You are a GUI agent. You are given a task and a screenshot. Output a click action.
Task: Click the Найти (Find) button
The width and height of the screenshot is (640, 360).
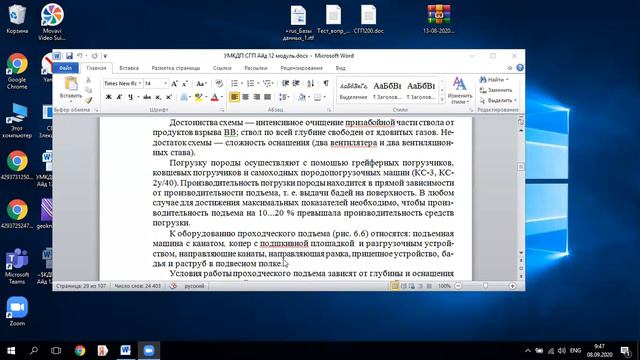494,80
